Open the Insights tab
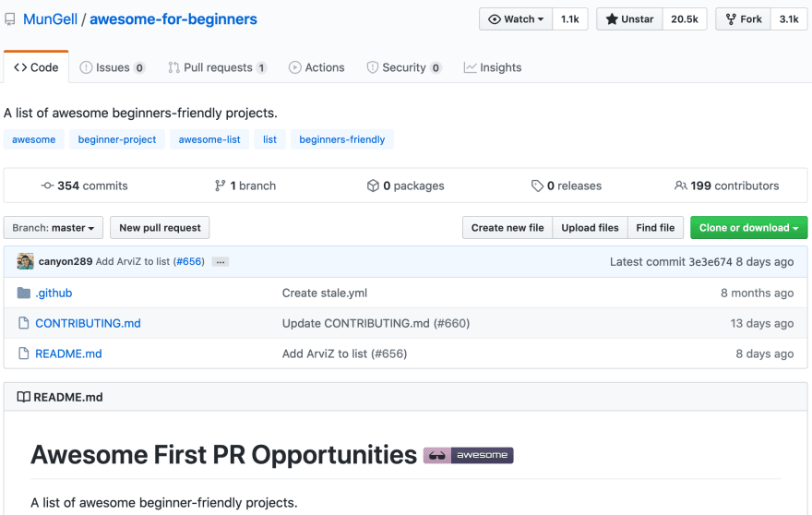The image size is (812, 515). click(493, 67)
